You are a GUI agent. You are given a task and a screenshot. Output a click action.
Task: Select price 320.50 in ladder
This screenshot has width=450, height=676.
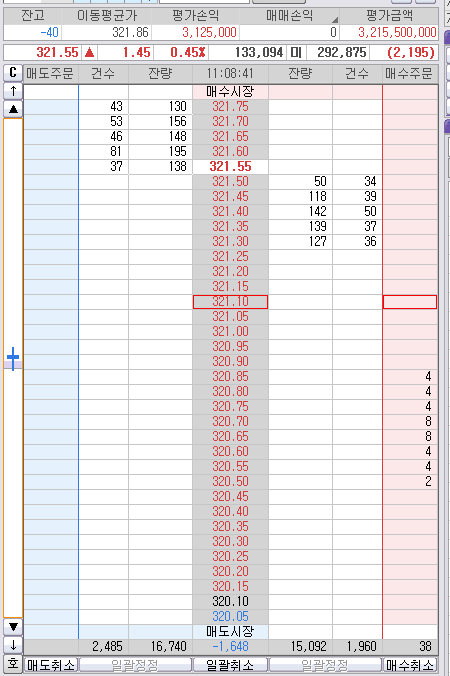230,482
